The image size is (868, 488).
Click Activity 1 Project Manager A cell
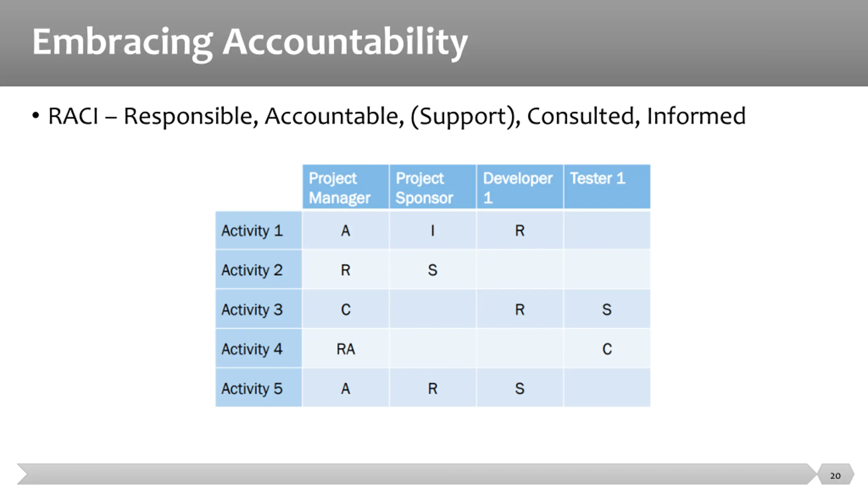point(346,230)
